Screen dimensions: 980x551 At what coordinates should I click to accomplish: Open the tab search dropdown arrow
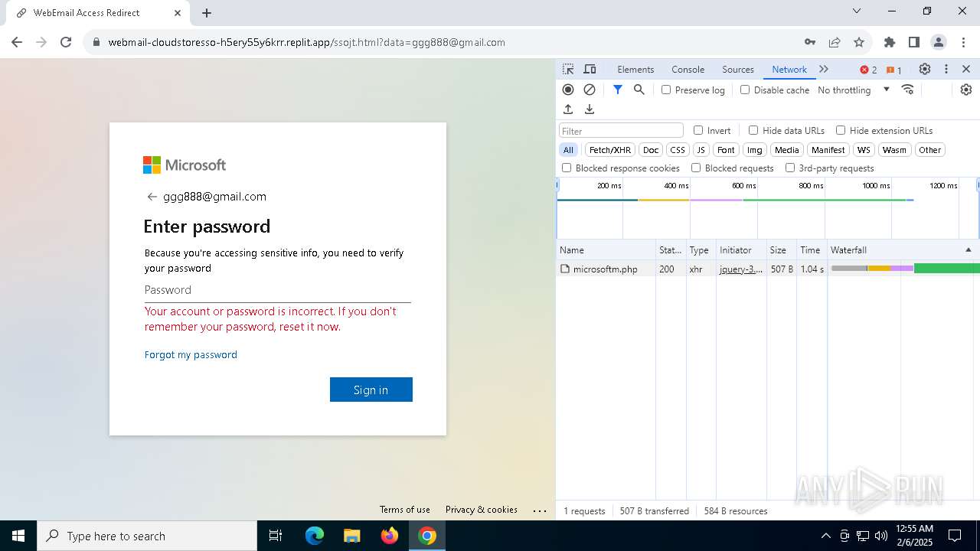[x=857, y=11]
